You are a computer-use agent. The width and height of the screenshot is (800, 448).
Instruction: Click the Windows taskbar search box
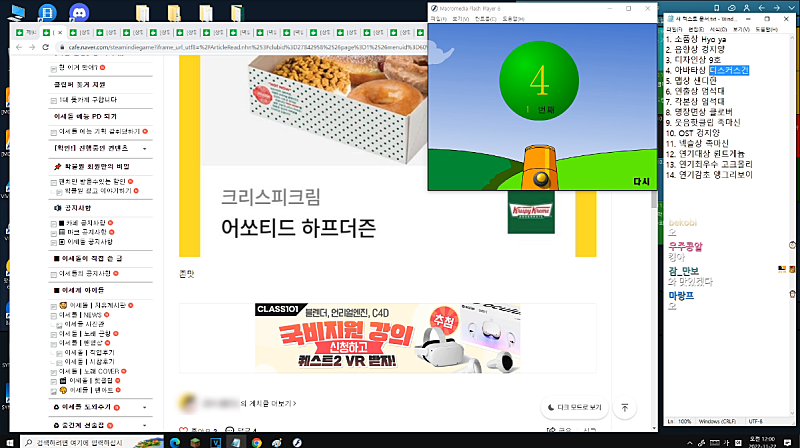(92, 442)
